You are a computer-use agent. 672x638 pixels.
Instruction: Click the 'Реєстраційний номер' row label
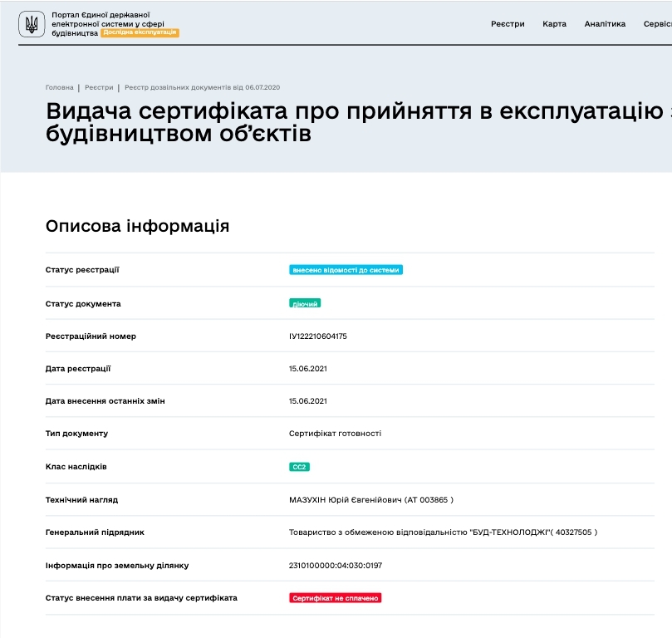91,336
